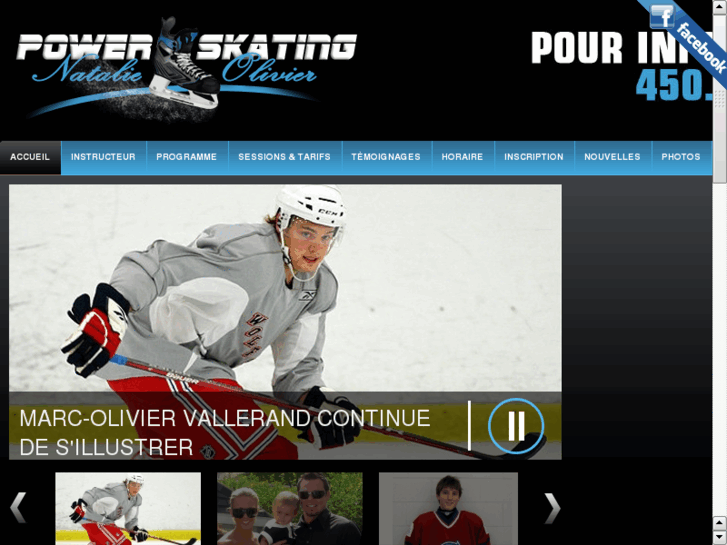View the Horaire page

click(462, 157)
